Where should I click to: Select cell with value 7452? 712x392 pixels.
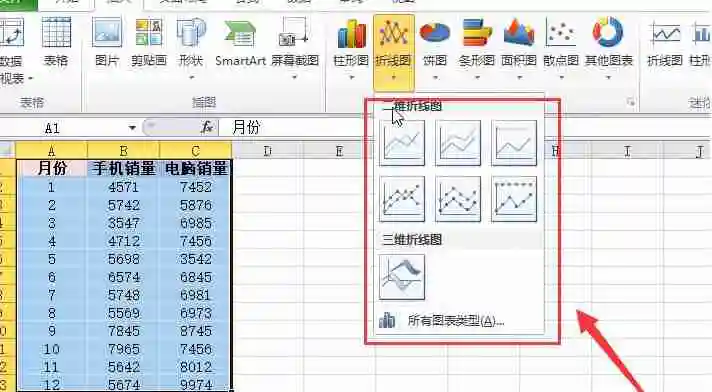tap(196, 187)
